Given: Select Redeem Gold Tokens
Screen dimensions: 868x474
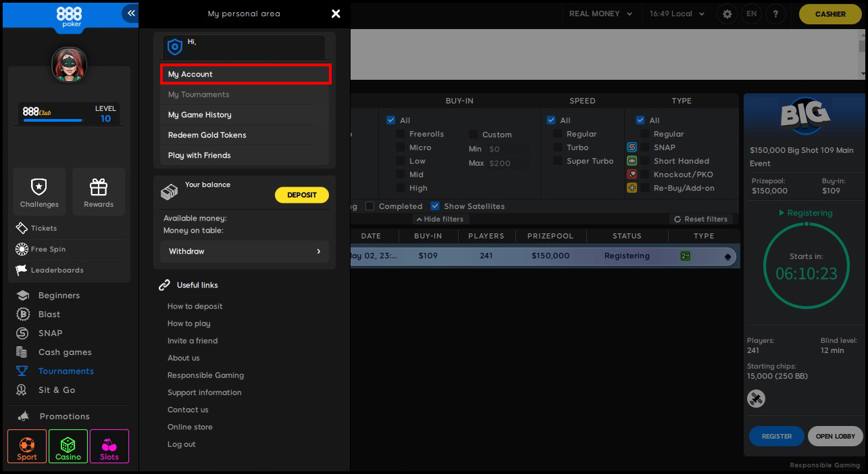Looking at the screenshot, I should (x=245, y=135).
